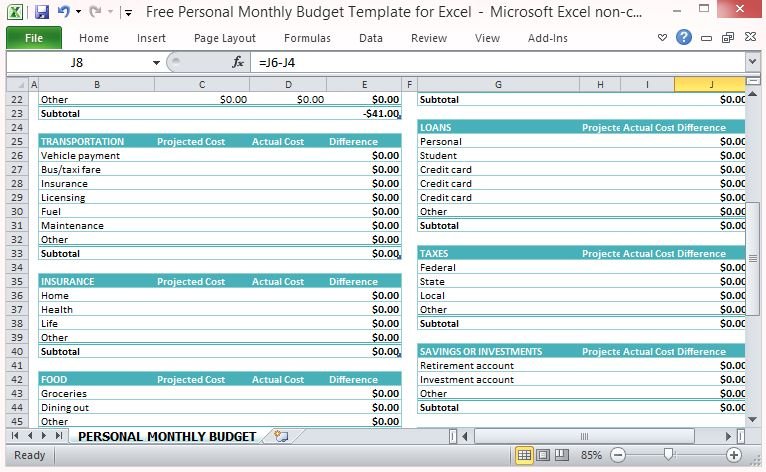Screen dimensions: 766x472
Task: Open the Formulas tab
Action: click(307, 38)
